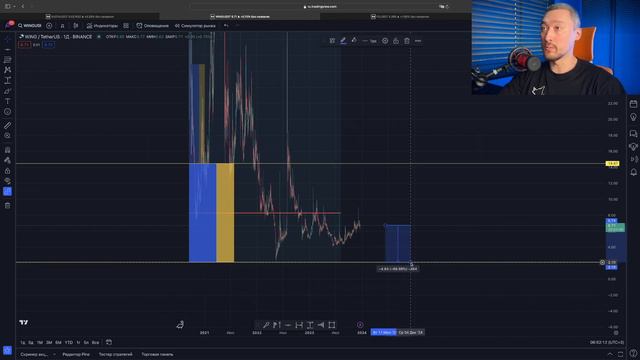The height and width of the screenshot is (360, 640).
Task: Go back with browser back arrow
Action: [23, 7]
